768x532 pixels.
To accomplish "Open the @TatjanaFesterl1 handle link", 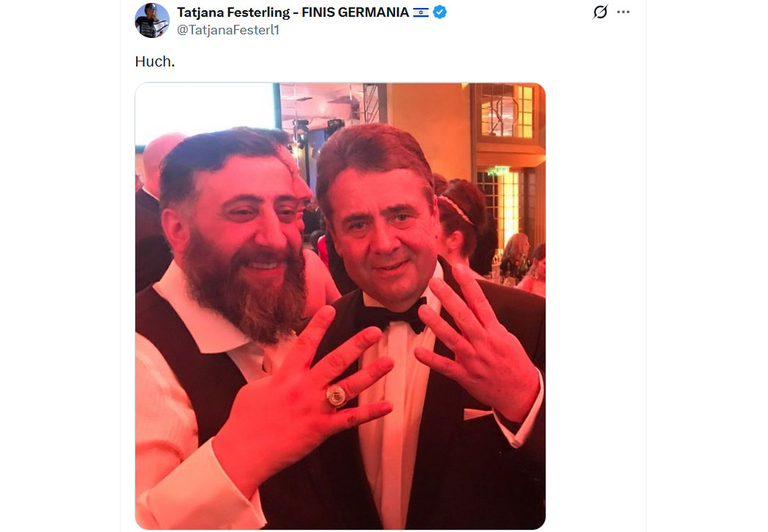I will coord(227,30).
